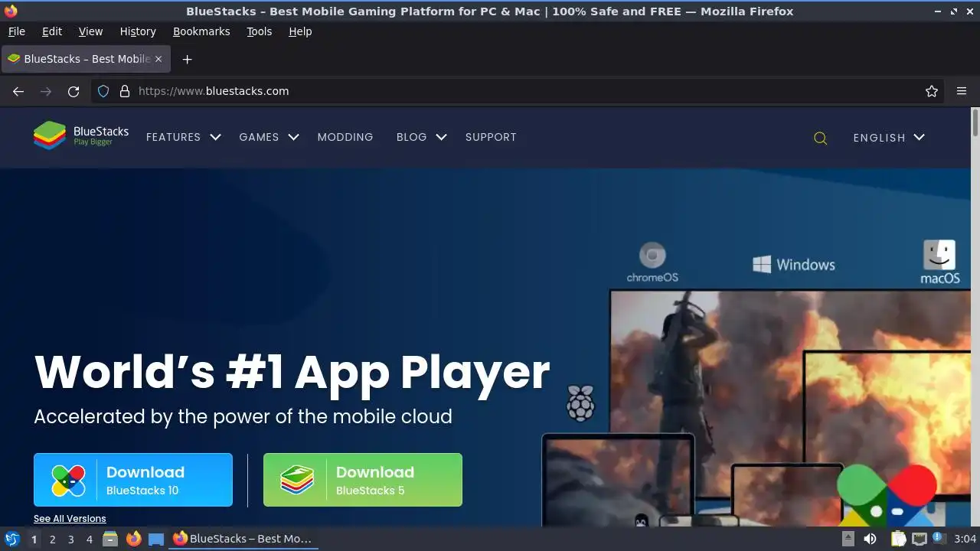This screenshot has height=551, width=980.
Task: Open the See All Versions link
Action: [70, 519]
